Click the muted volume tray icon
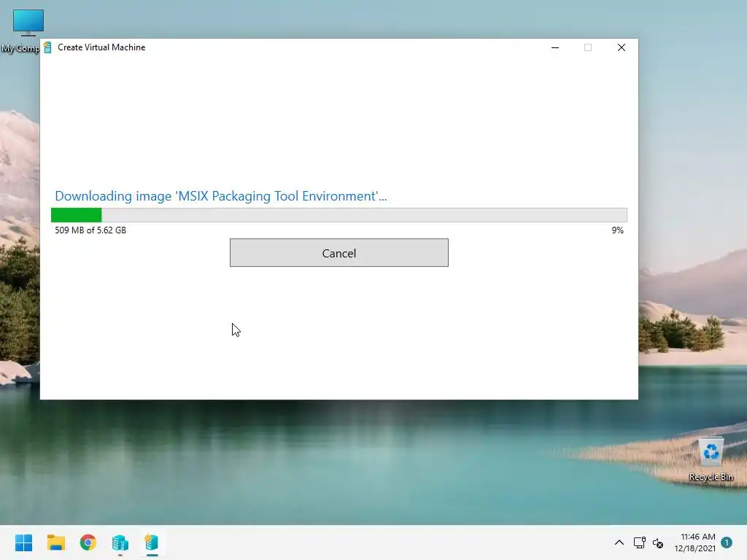Screen dimensions: 747x560 pos(658,542)
